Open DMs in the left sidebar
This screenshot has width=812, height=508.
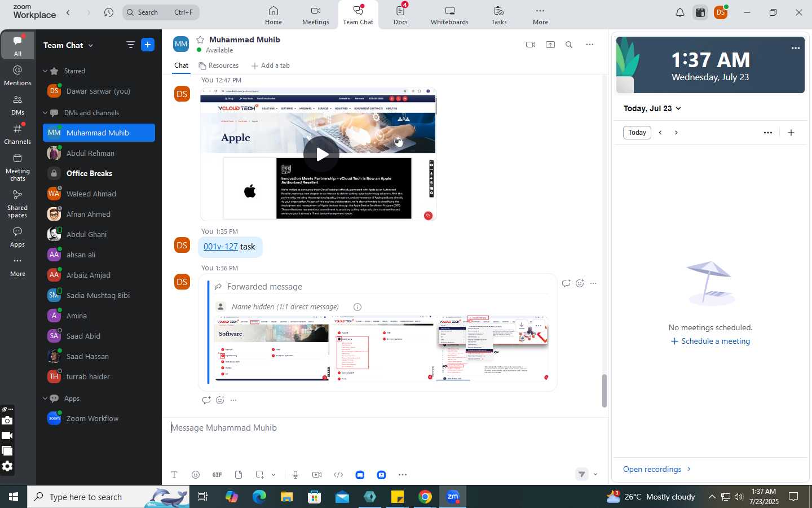(x=18, y=105)
